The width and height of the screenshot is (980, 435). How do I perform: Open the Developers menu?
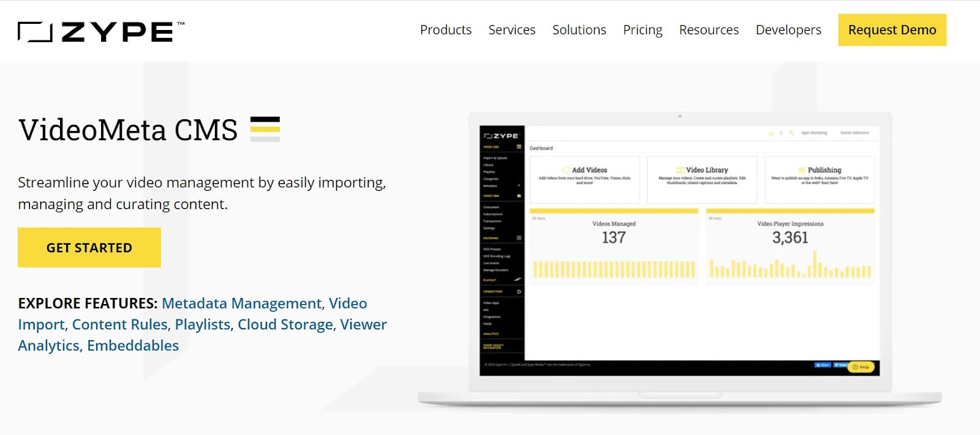(x=788, y=30)
